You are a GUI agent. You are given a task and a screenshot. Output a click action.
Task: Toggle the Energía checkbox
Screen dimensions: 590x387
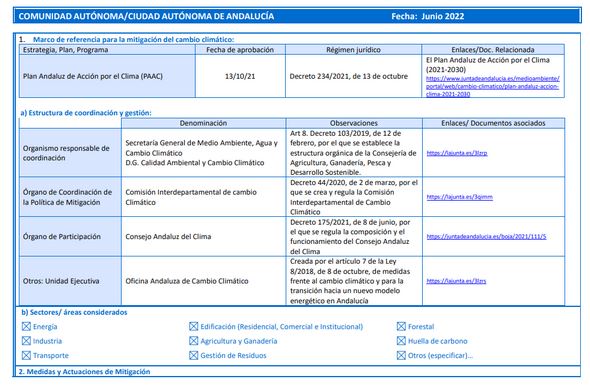(26, 326)
